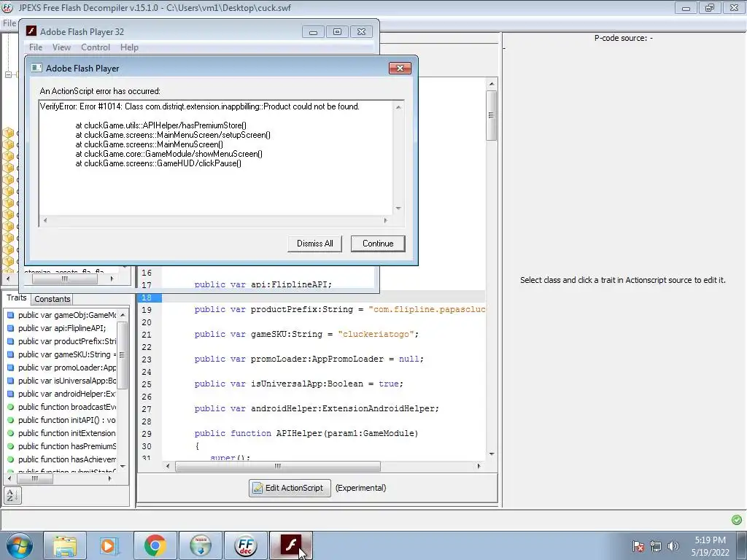Close the Adobe Flash Player error dialog
747x560 pixels.
pos(400,68)
